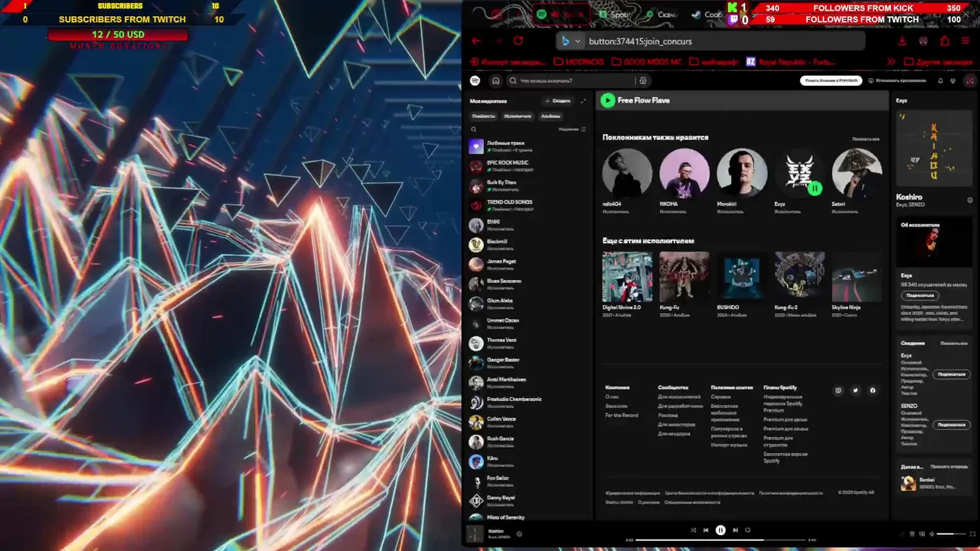The image size is (980, 551).
Task: Click Show all beside fans also like
Action: pyautogui.click(x=865, y=139)
